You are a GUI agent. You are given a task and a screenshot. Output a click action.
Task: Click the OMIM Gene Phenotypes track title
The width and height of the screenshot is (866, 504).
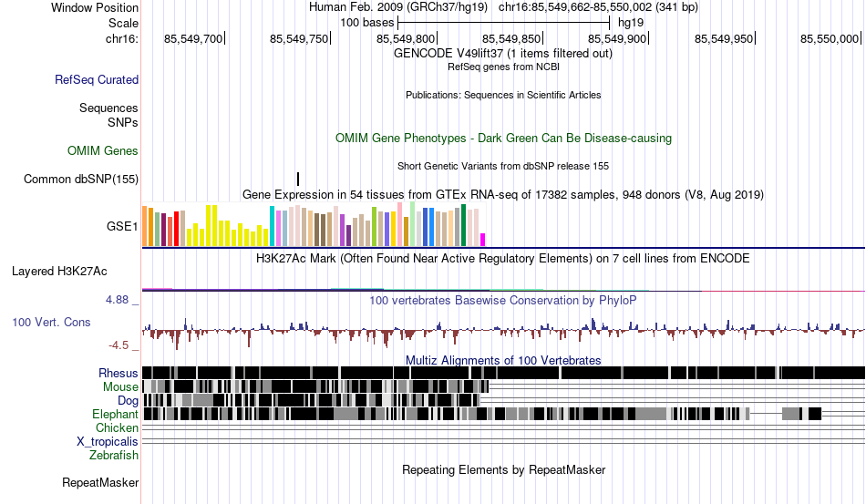click(x=503, y=138)
